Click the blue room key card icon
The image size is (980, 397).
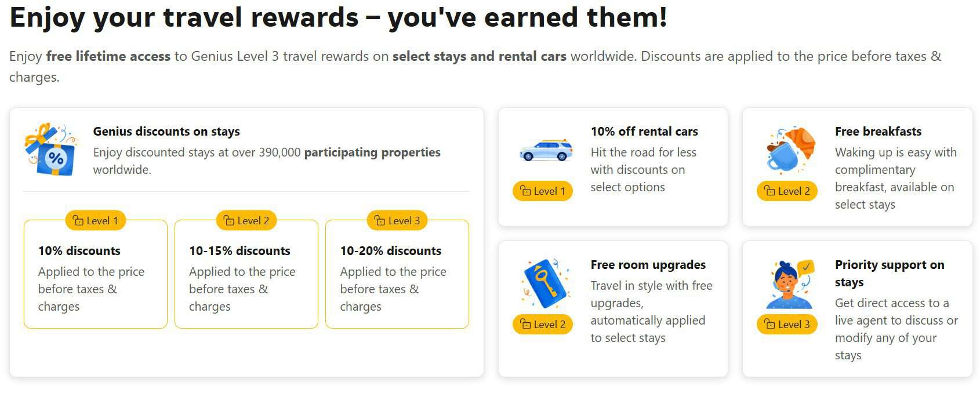544,283
